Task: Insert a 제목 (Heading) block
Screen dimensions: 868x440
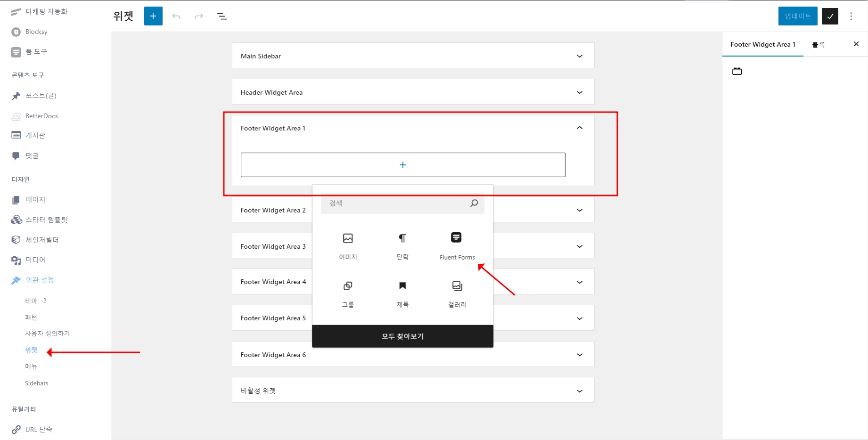Action: coord(402,294)
